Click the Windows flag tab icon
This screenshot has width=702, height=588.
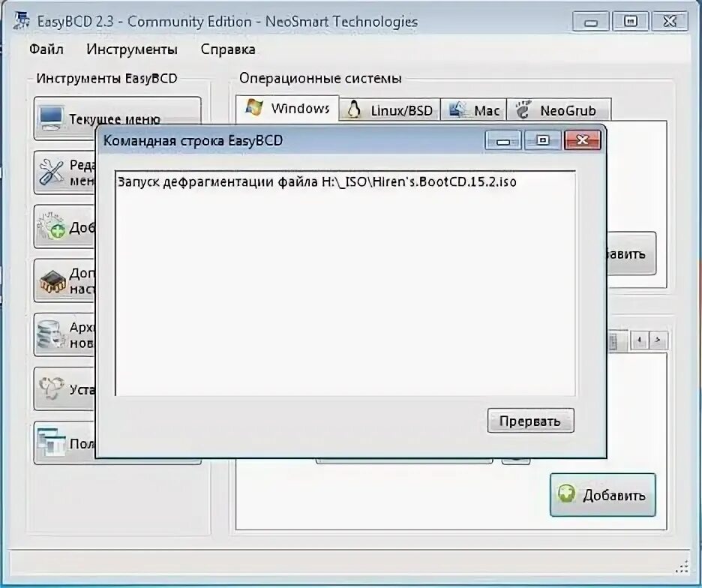(x=255, y=107)
